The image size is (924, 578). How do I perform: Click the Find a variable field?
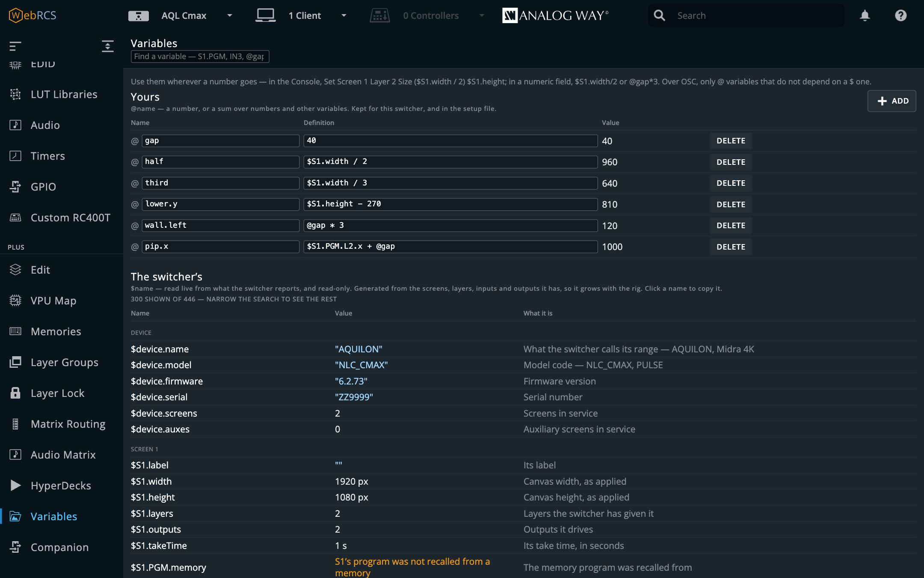200,57
